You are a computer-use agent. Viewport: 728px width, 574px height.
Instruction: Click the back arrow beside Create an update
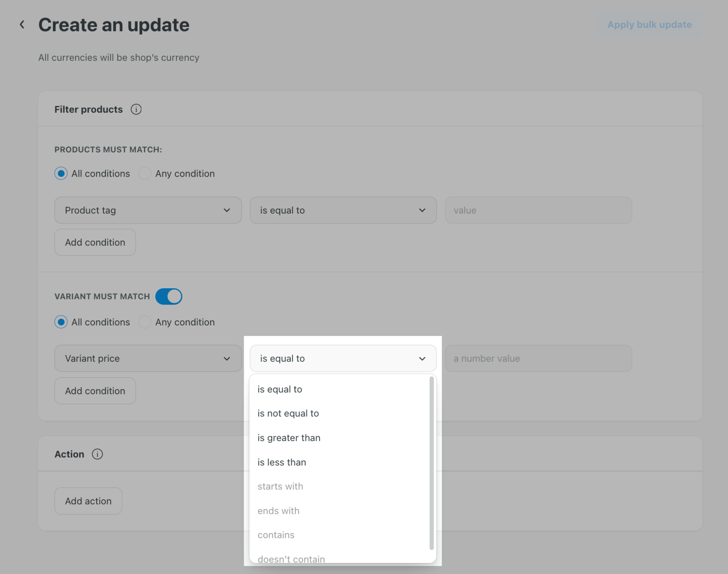tap(22, 25)
